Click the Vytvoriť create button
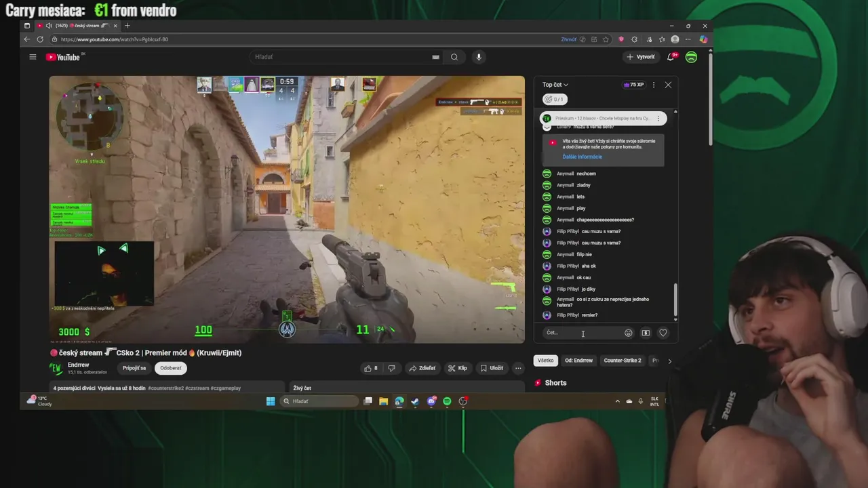 pos(641,57)
